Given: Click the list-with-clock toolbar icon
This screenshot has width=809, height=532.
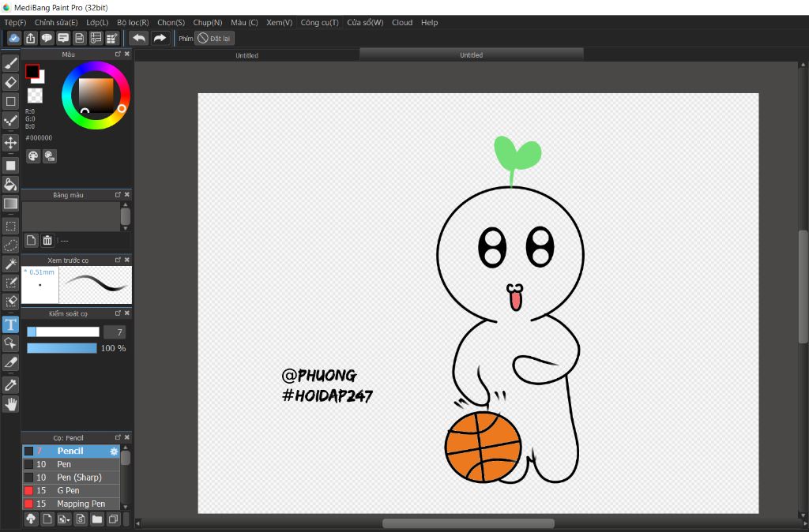Looking at the screenshot, I should (96, 38).
